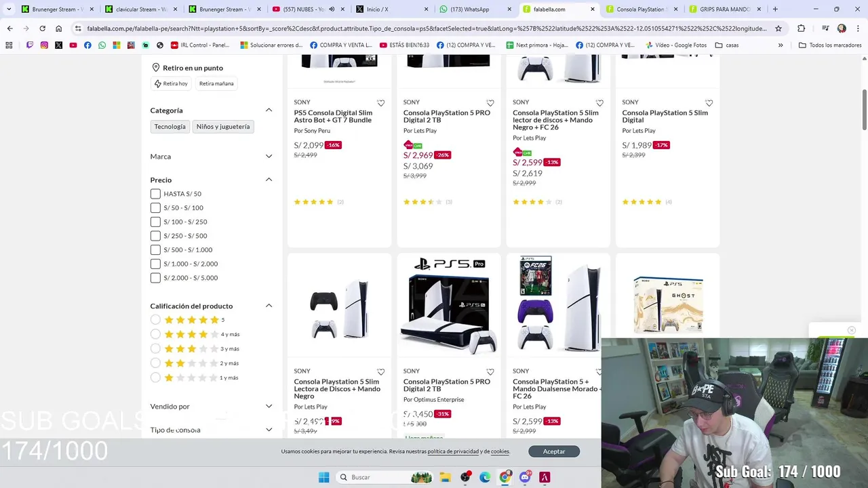Open Instagram bookmark icon in bookmarks bar
868x488 pixels.
click(44, 45)
